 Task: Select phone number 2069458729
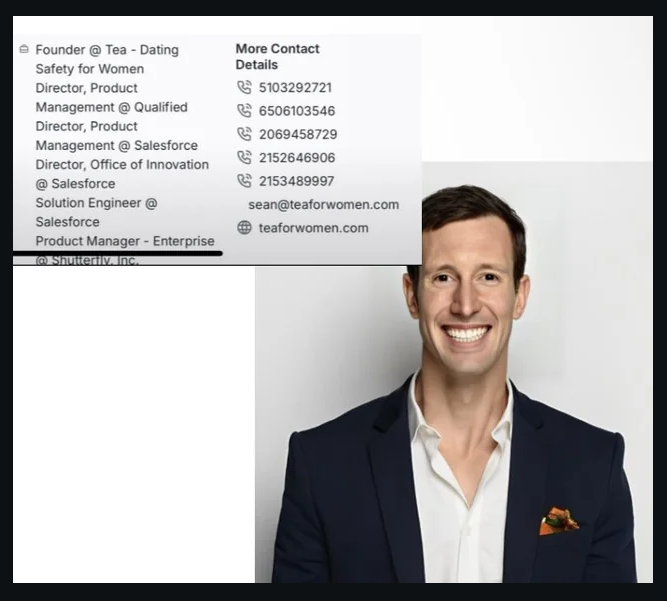(x=298, y=134)
